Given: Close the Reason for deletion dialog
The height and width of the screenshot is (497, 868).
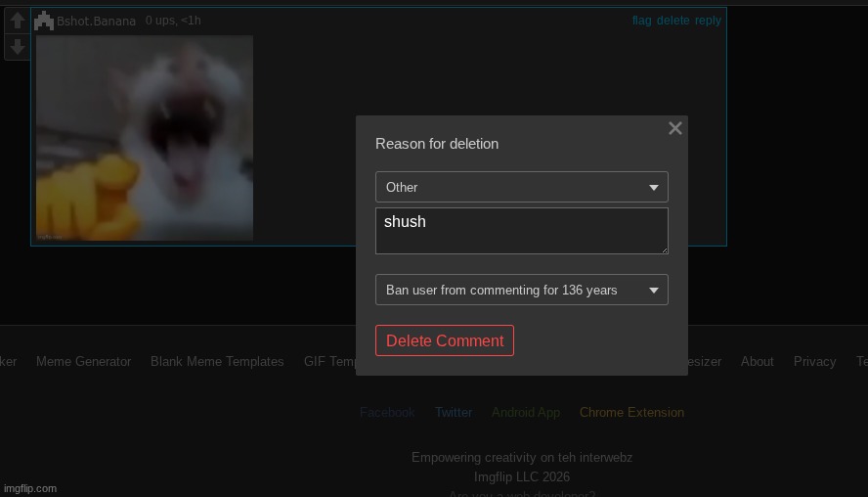Looking at the screenshot, I should pyautogui.click(x=674, y=128).
